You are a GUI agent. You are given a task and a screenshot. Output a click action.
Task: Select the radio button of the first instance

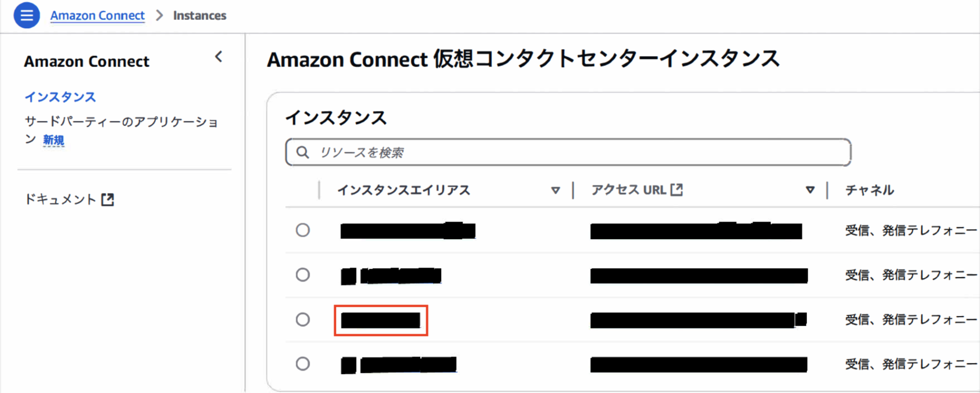[303, 230]
